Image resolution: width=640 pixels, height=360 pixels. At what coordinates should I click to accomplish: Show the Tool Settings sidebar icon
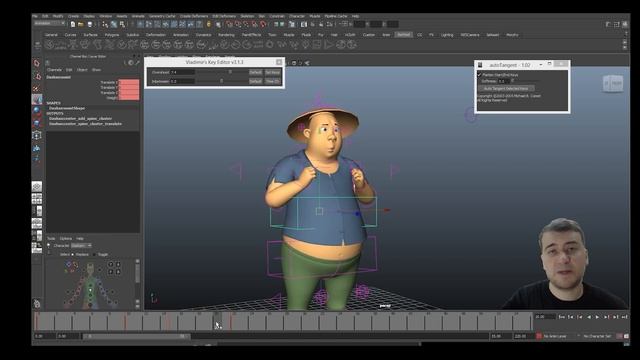pyautogui.click(x=617, y=24)
